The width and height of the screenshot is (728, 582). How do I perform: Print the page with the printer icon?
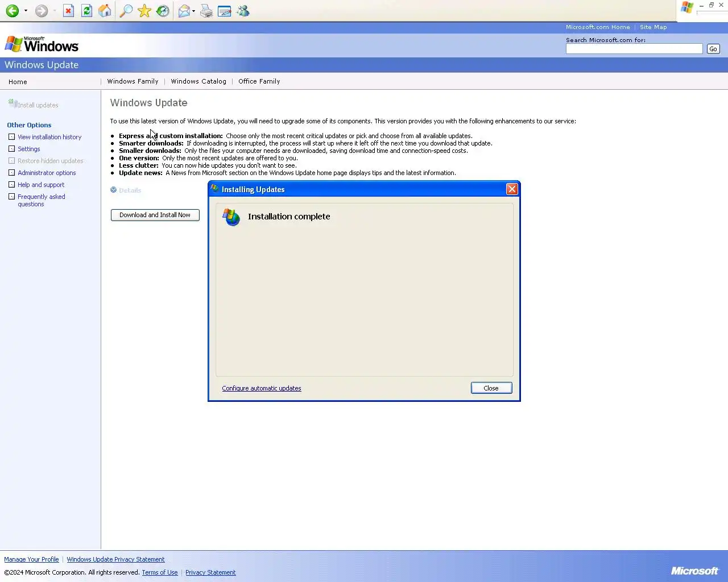(206, 11)
